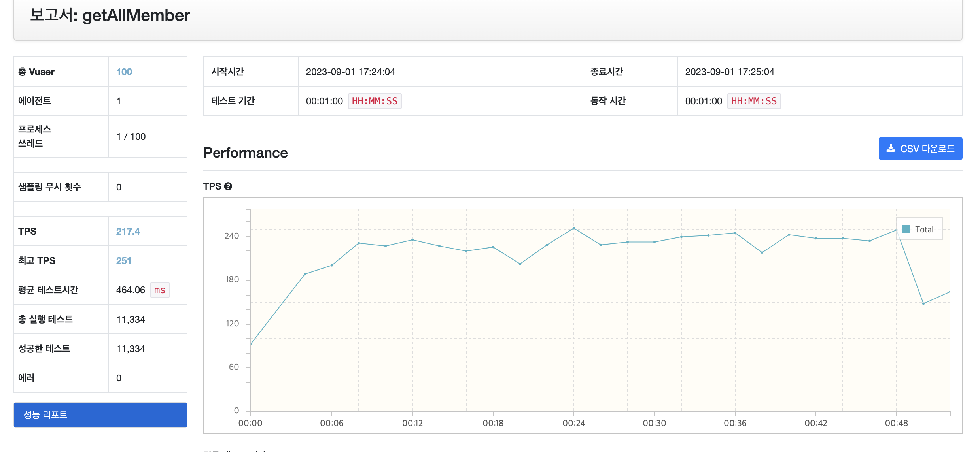Click the start time 2023-09-01 17:24:04
Screen dimensions: 980x452
pyautogui.click(x=350, y=72)
